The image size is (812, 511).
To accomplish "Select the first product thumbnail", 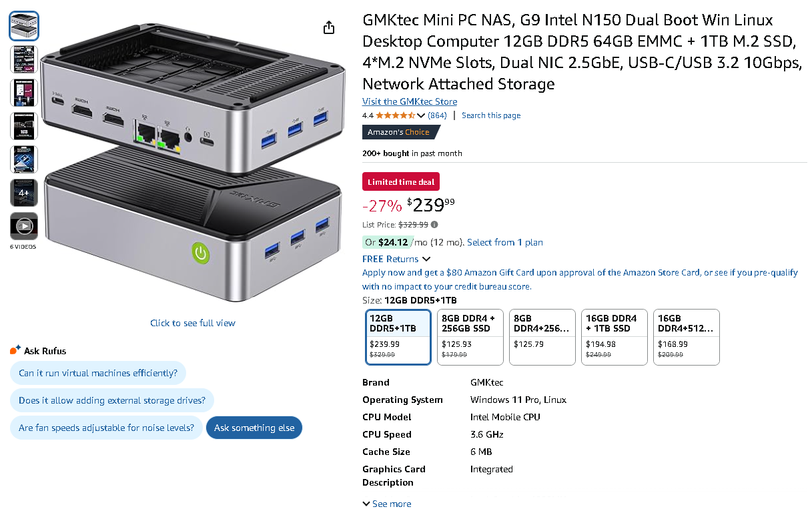I will click(x=24, y=26).
